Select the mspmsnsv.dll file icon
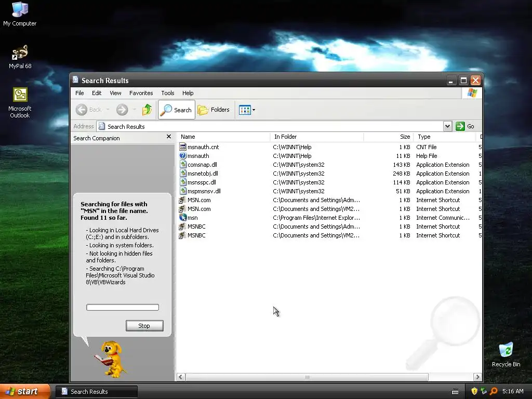 click(183, 191)
